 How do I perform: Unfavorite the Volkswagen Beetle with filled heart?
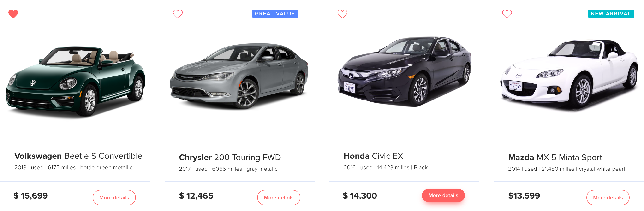13,14
